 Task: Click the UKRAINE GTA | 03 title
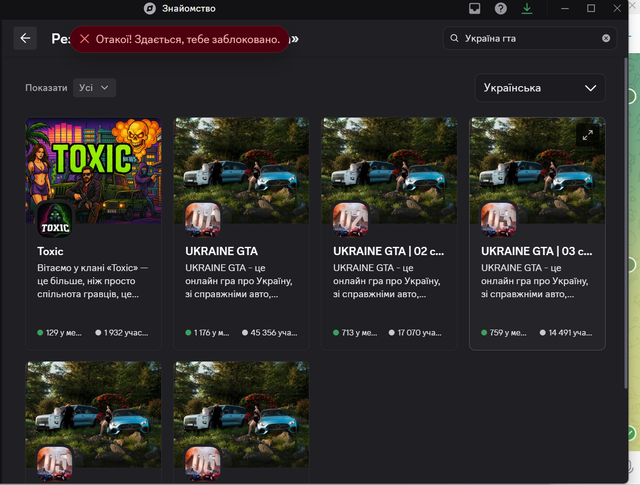(x=536, y=251)
